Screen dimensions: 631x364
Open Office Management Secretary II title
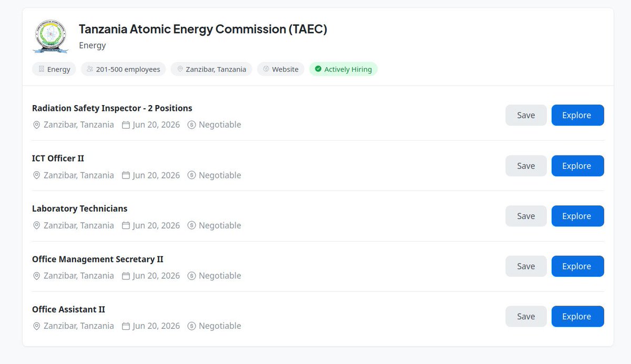pyautogui.click(x=98, y=259)
